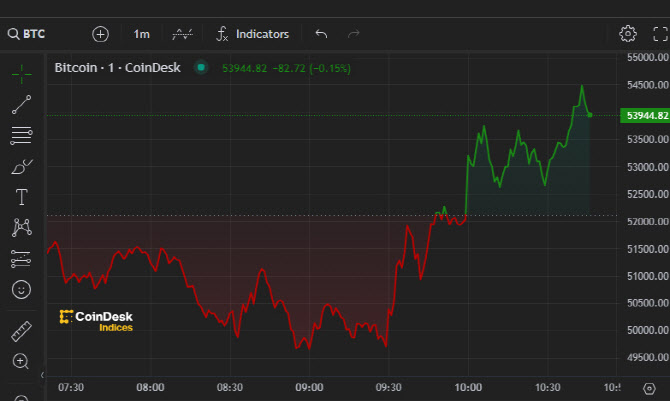This screenshot has height=401, width=670.
Task: Select the crosshair cursor tool
Action: (21, 74)
